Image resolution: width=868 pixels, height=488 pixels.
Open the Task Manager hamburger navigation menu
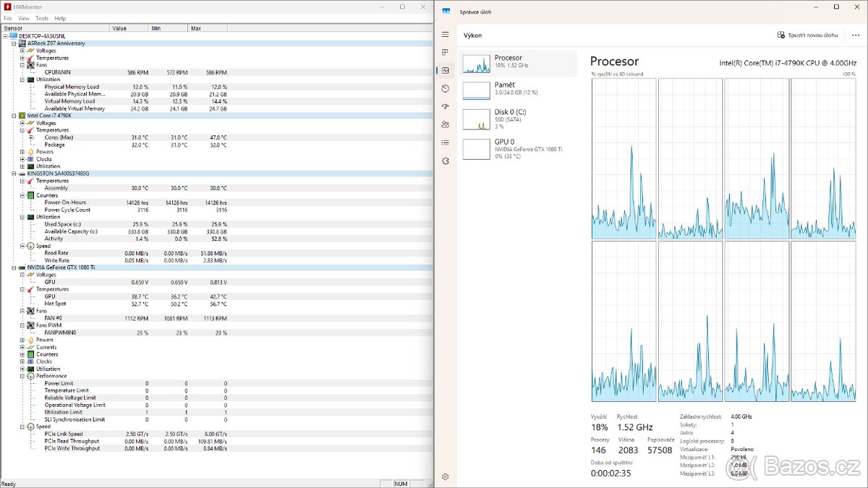click(446, 35)
